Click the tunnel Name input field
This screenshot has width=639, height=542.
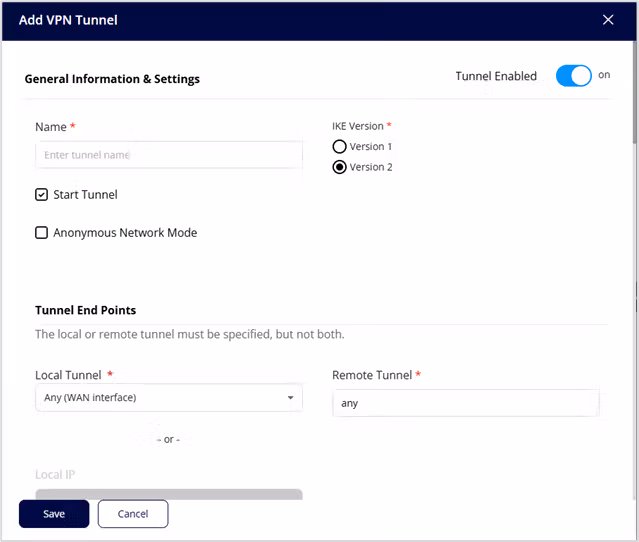[168, 155]
